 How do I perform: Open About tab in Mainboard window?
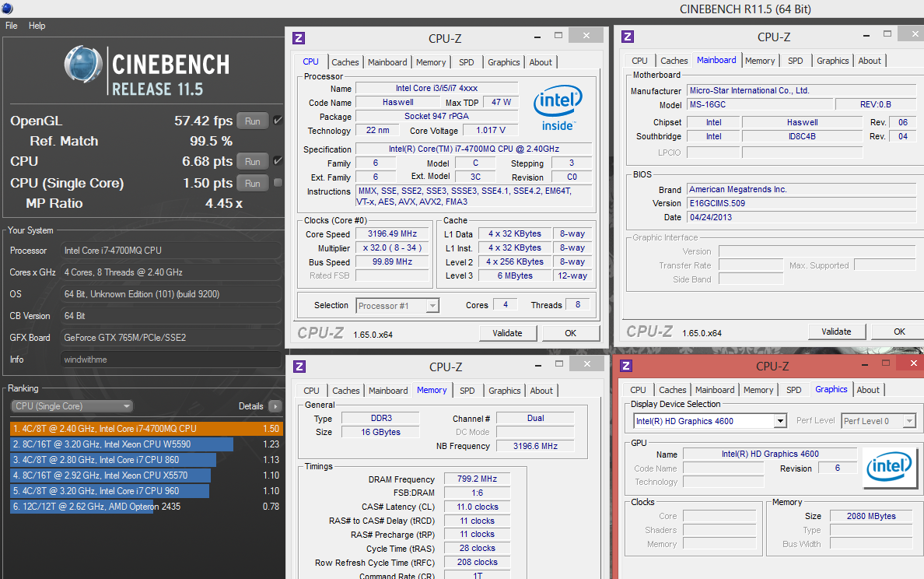coord(870,61)
